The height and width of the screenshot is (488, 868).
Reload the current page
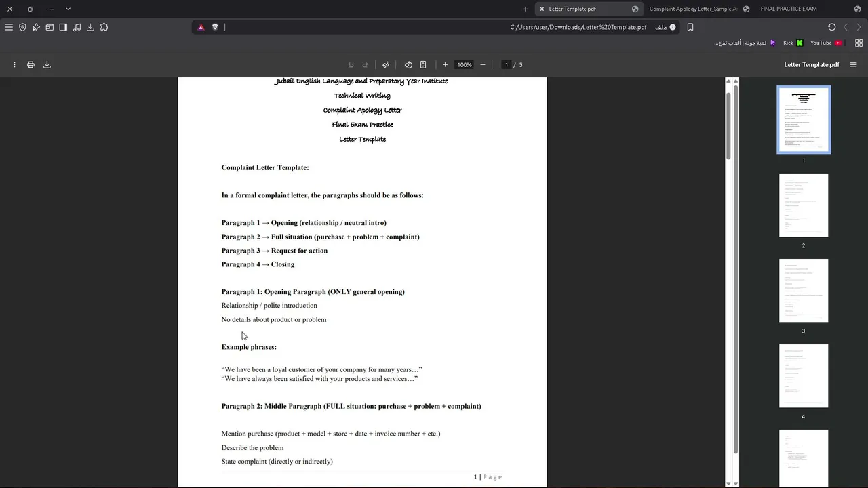[832, 27]
